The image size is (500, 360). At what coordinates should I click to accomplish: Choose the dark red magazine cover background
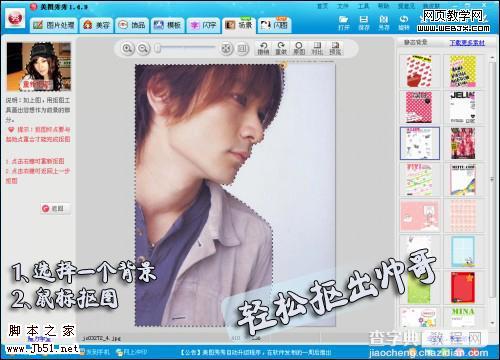[x=463, y=143]
